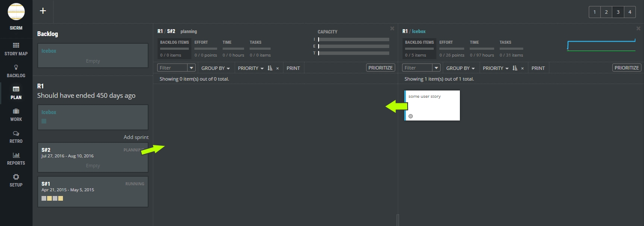Screen dimensions: 644x226
Task: Click the small square in R1 Icebox card
Action: click(x=44, y=121)
